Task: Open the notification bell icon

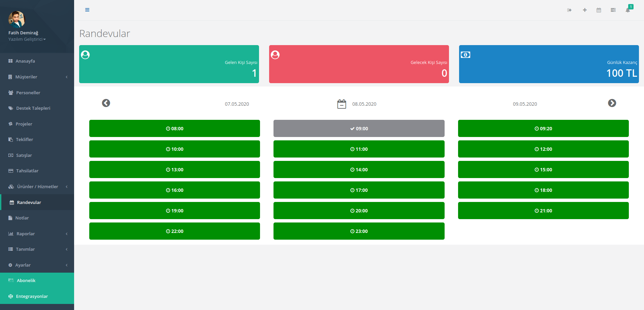Action: pos(628,10)
